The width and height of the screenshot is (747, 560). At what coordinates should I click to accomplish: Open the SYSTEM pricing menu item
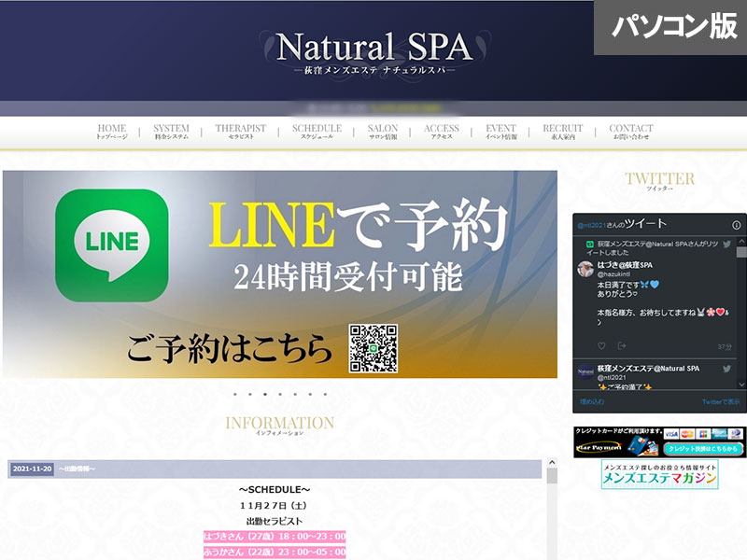[171, 132]
